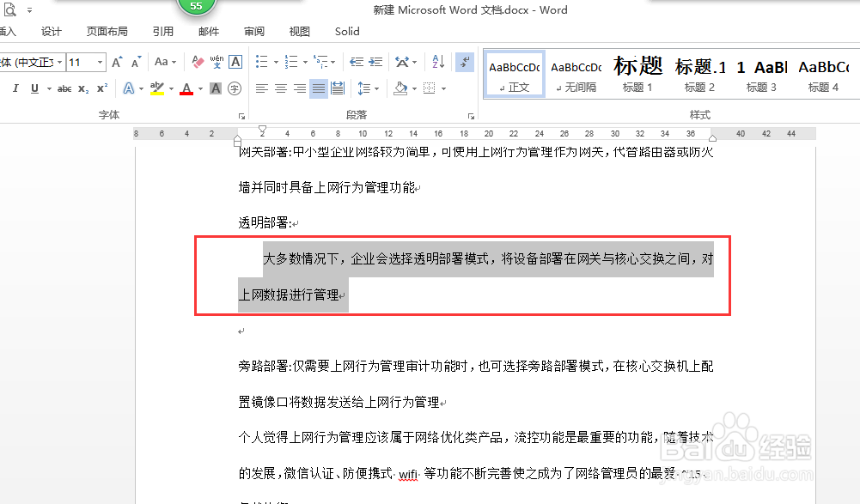Switch to the 视图 (View) tab
This screenshot has height=504, width=860.
[300, 32]
